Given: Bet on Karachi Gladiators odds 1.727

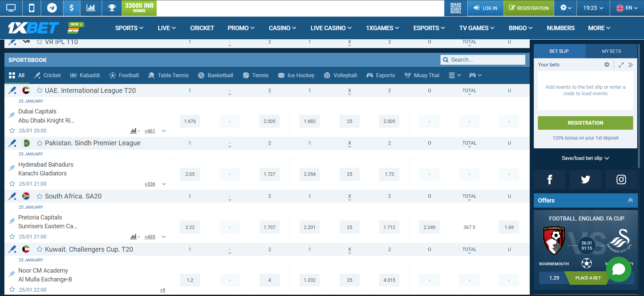Looking at the screenshot, I should click(x=270, y=174).
